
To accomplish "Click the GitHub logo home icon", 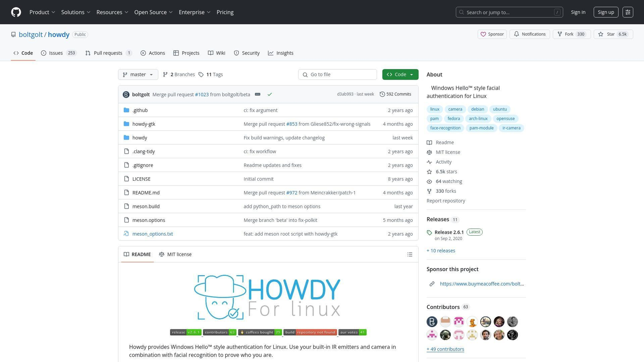I will click(x=16, y=12).
